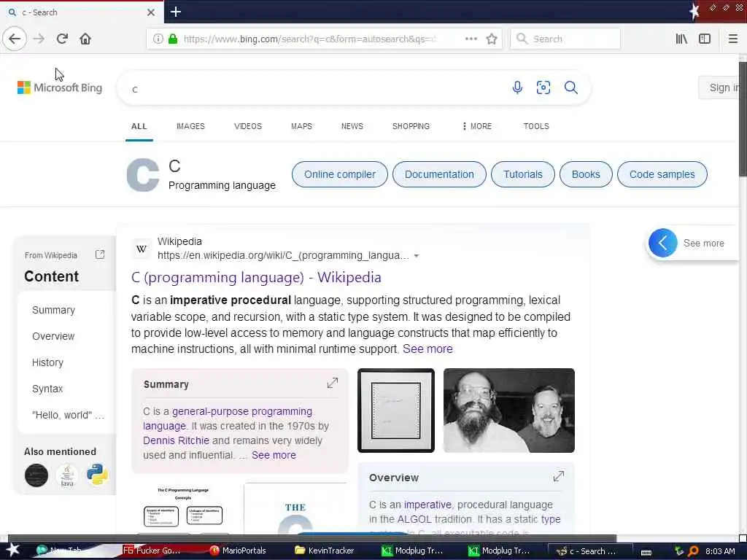The width and height of the screenshot is (747, 560).
Task: Open Wikipedia content in new window icon
Action: [99, 254]
